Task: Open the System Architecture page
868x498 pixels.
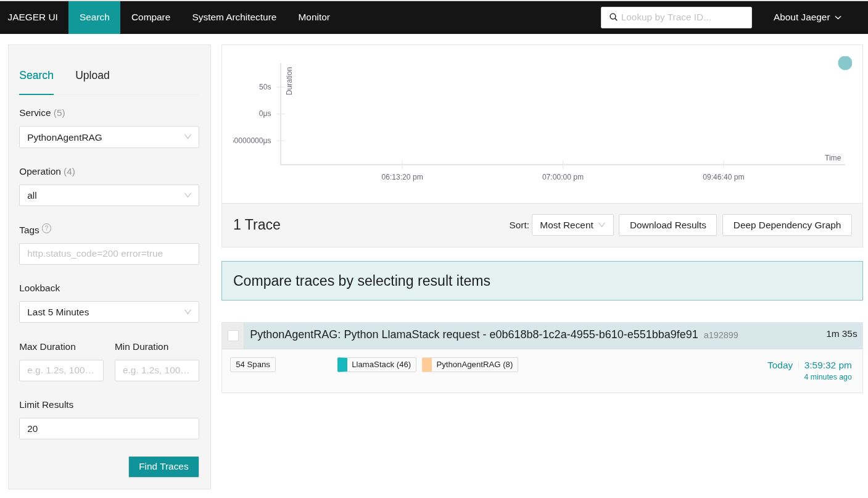Action: click(234, 17)
